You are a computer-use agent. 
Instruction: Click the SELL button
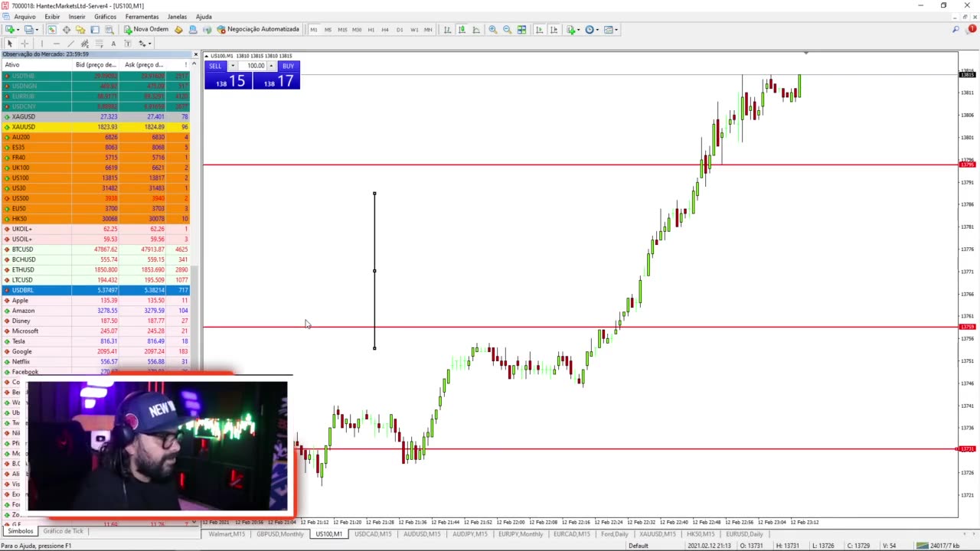[x=215, y=66]
